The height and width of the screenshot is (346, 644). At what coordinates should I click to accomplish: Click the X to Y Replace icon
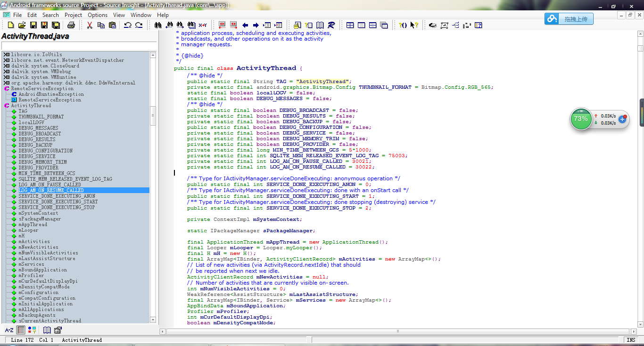[203, 25]
